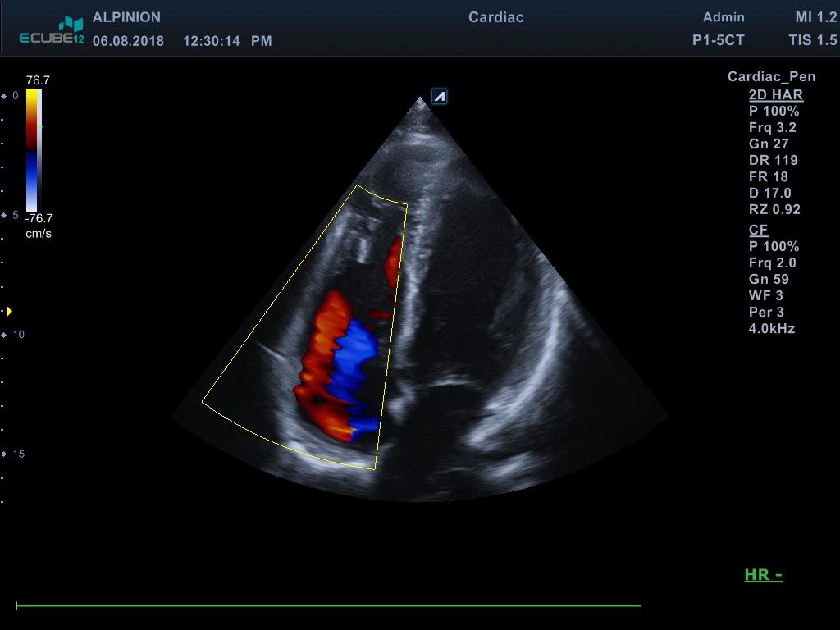Image resolution: width=840 pixels, height=630 pixels.
Task: Click the 4.0kHz PRF value
Action: click(772, 328)
